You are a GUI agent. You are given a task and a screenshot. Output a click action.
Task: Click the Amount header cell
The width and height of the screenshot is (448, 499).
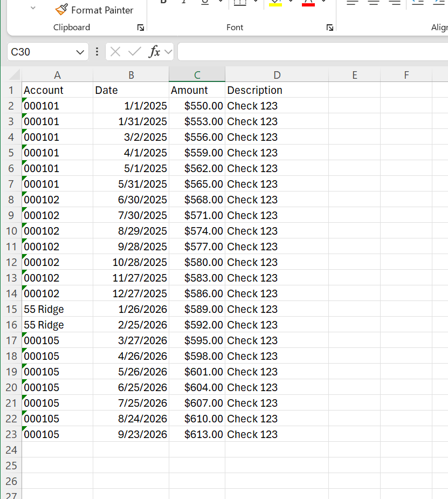point(197,90)
